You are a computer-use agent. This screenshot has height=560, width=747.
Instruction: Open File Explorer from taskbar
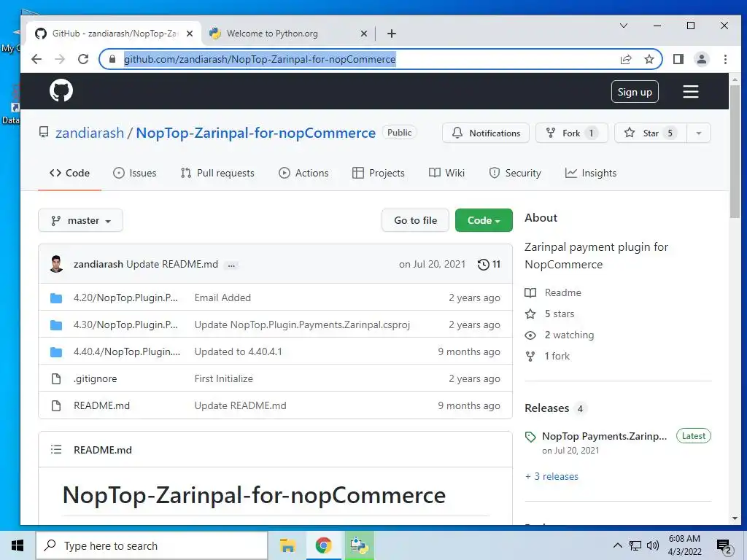pos(287,545)
